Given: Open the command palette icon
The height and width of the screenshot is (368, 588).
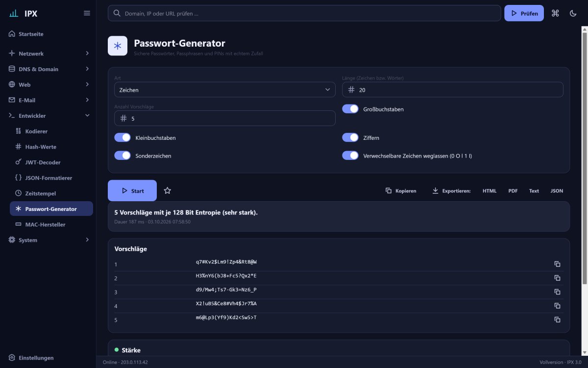Looking at the screenshot, I should tap(555, 13).
